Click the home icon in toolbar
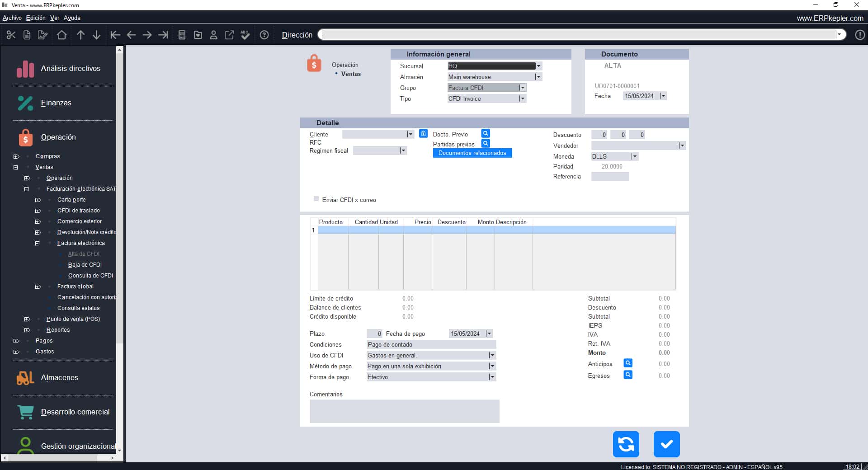This screenshot has width=868, height=470. (x=61, y=35)
